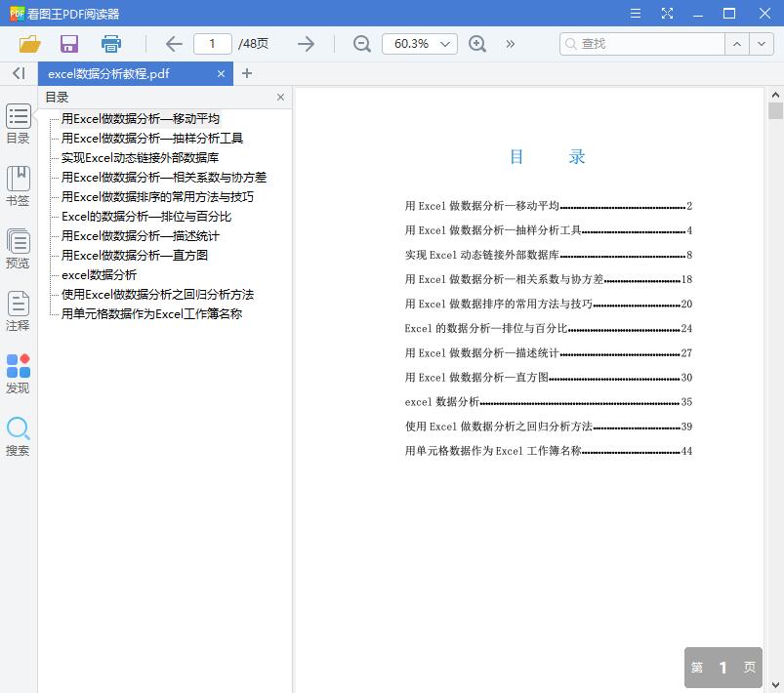Click page TOC line 数据排序的常用方法与技巧 20

pyautogui.click(x=549, y=304)
